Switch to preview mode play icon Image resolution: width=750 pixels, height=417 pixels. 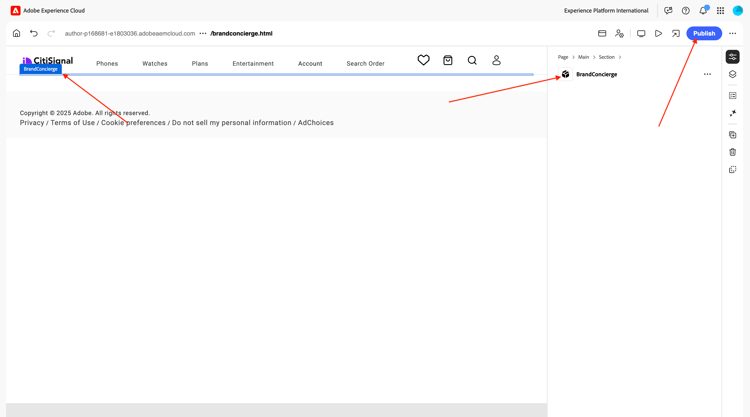[658, 33]
